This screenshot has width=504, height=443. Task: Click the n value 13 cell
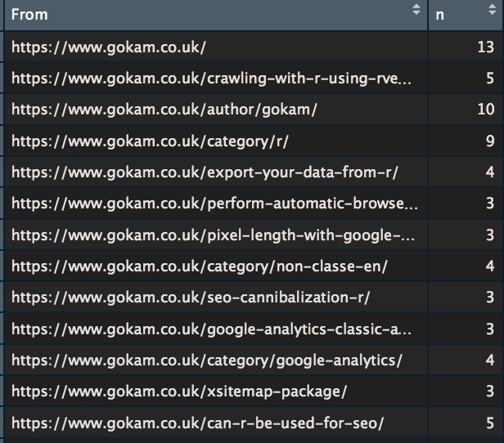coord(485,47)
